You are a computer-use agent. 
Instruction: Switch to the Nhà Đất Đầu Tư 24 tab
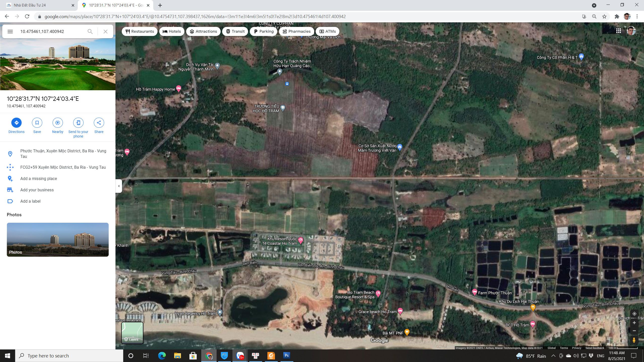pos(40,5)
